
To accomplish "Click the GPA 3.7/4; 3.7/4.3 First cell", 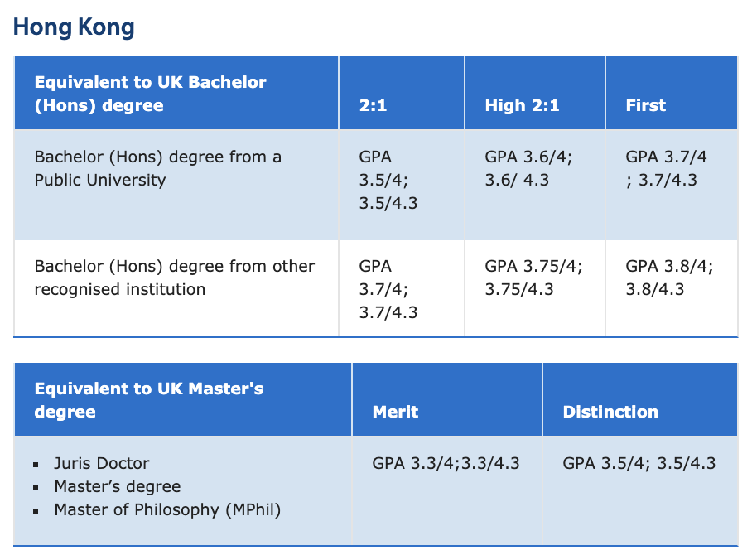I will (666, 168).
